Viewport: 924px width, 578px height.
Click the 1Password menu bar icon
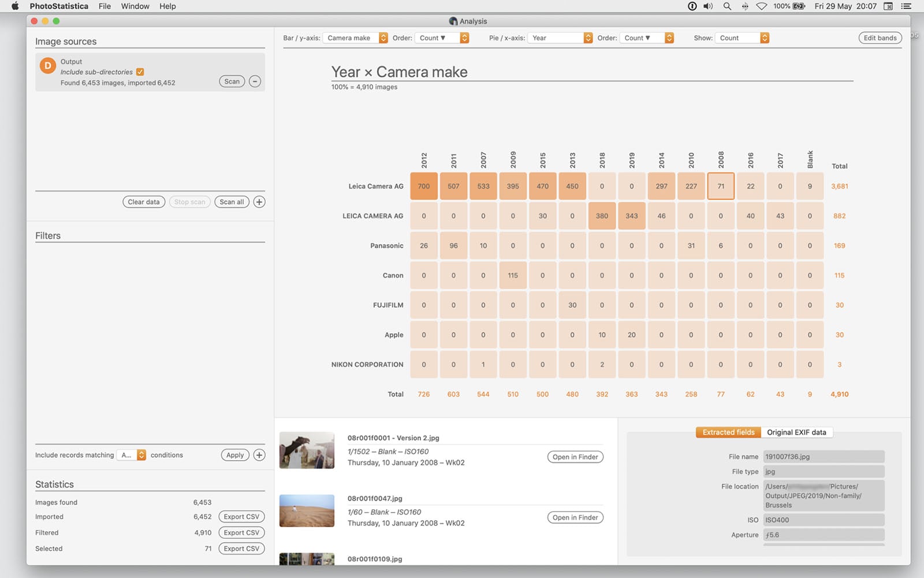pos(692,6)
